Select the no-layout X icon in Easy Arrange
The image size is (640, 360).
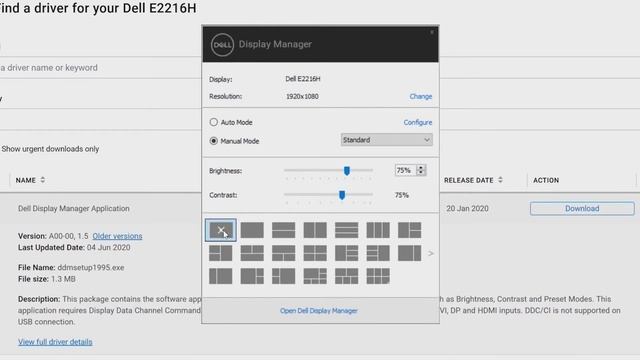220,230
